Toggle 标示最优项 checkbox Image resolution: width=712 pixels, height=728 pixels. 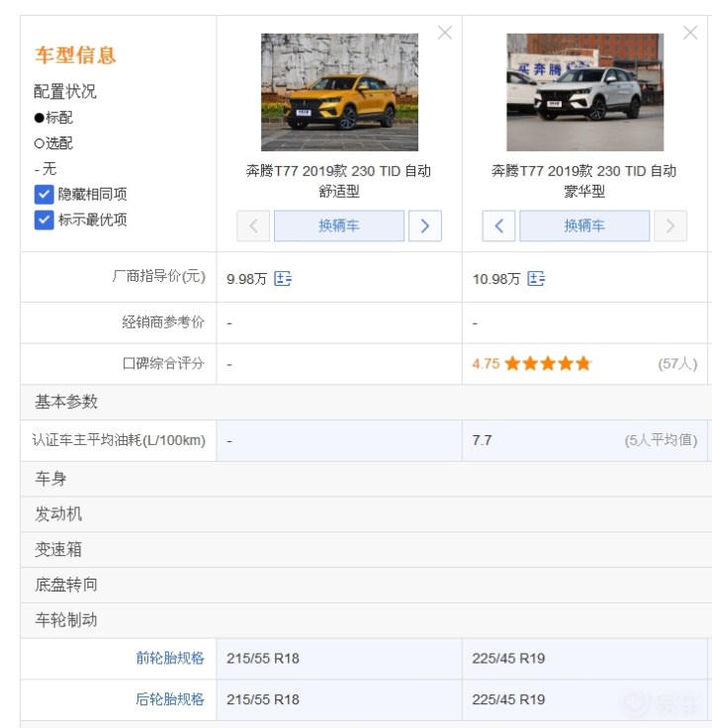44,220
